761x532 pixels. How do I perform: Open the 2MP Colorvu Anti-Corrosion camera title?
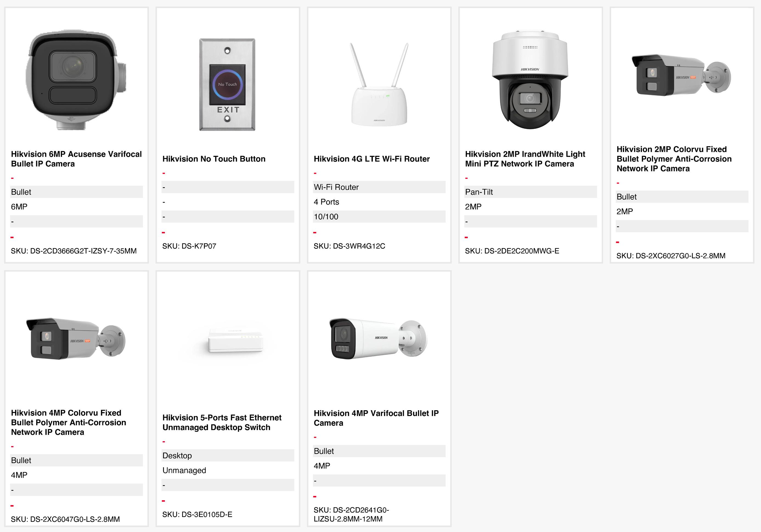pos(674,159)
